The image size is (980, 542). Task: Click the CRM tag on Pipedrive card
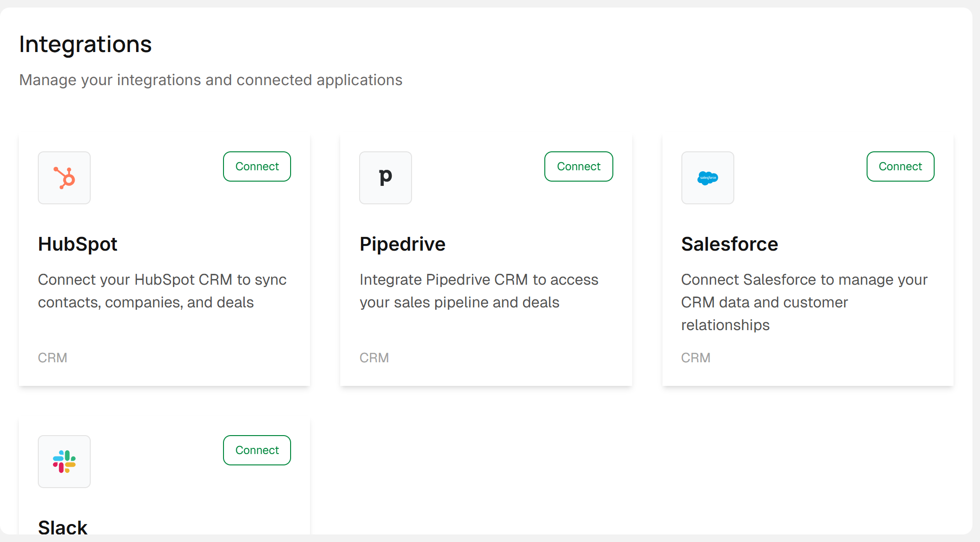click(x=374, y=358)
